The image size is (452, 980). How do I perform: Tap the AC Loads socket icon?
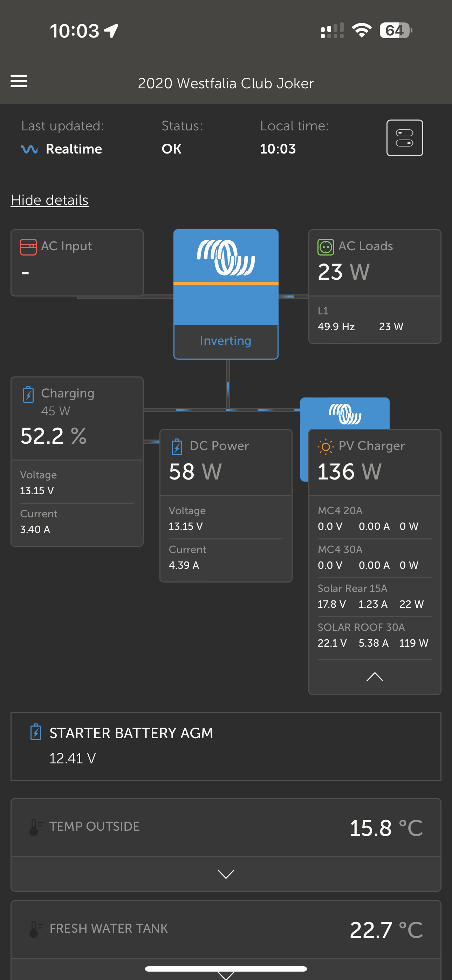(x=326, y=247)
